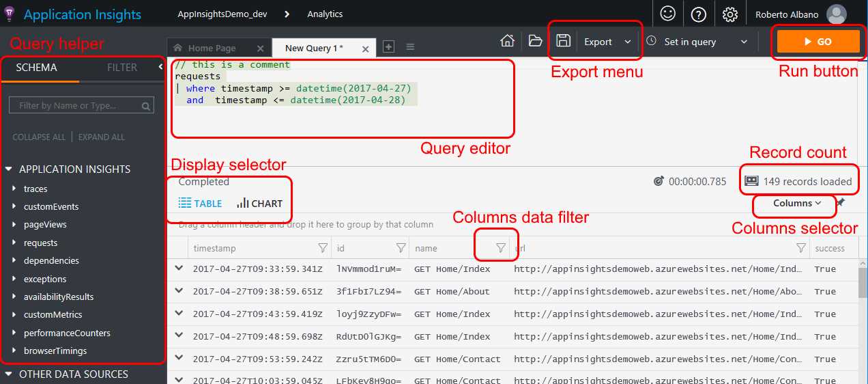Open the Set in query time dropdown

tap(697, 42)
